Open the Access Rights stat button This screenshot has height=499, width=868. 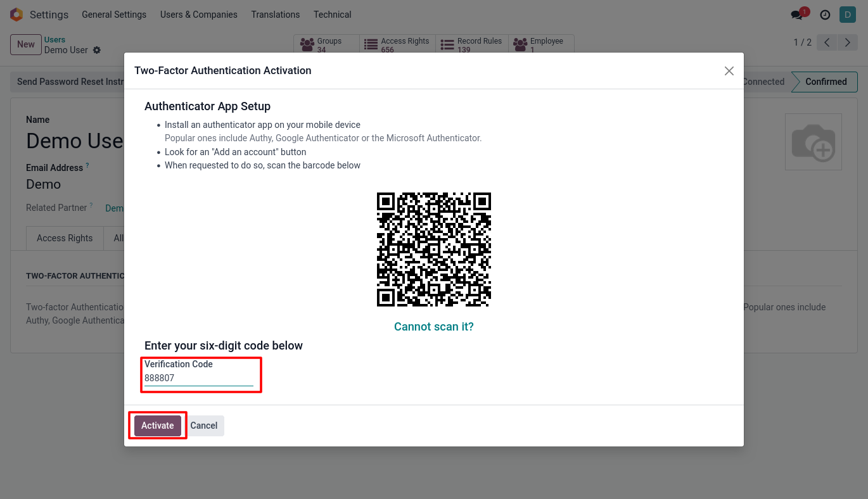click(x=397, y=44)
